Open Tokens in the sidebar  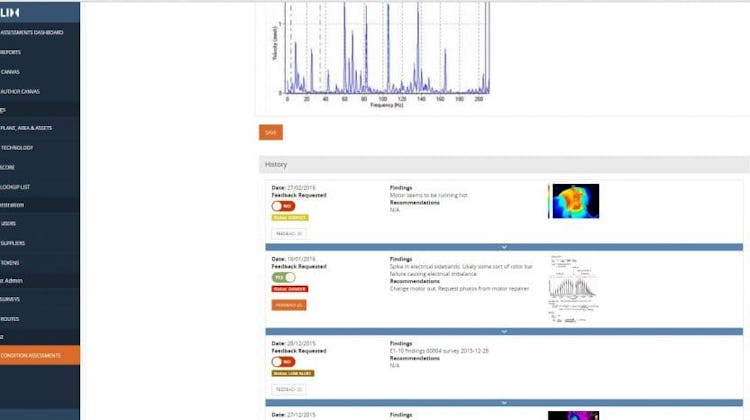(x=10, y=263)
